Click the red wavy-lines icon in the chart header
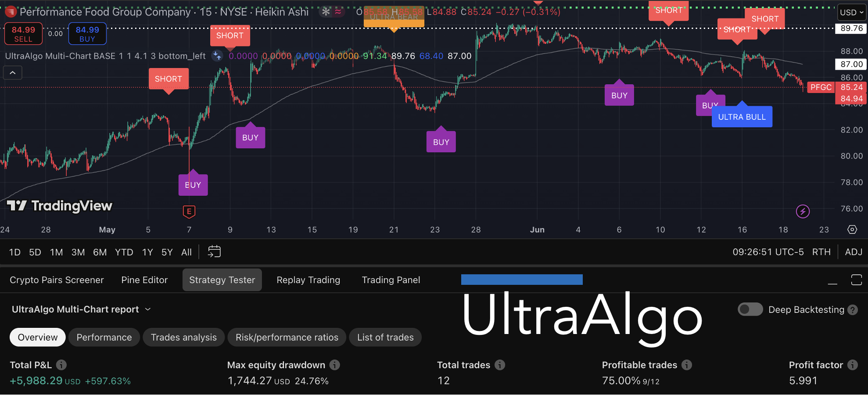Screen dimensions: 868x395 point(338,12)
